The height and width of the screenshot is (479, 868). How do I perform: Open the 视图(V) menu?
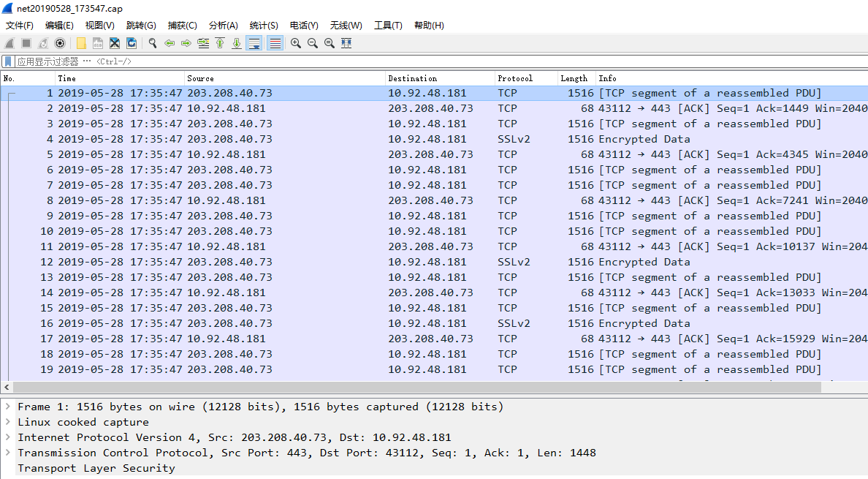point(99,26)
